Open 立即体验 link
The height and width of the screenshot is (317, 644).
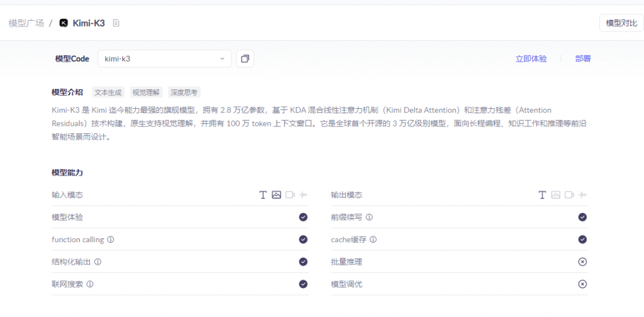click(531, 58)
